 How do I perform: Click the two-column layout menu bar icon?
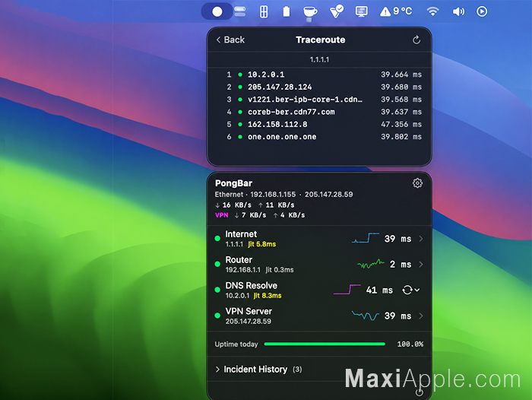pyautogui.click(x=264, y=12)
